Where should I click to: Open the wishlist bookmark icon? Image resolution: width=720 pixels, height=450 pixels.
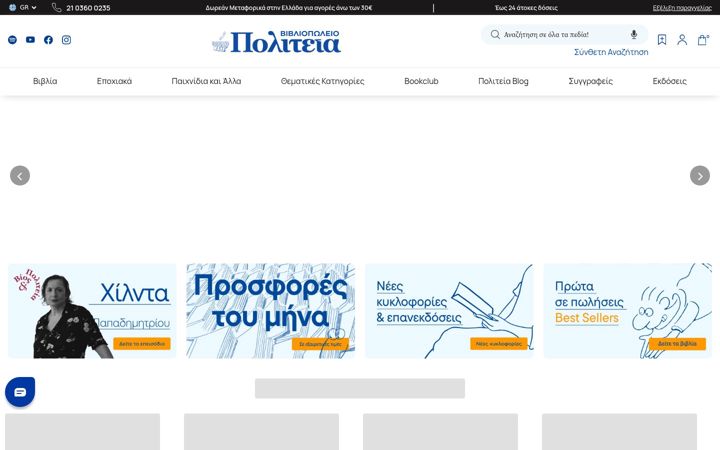[662, 40]
